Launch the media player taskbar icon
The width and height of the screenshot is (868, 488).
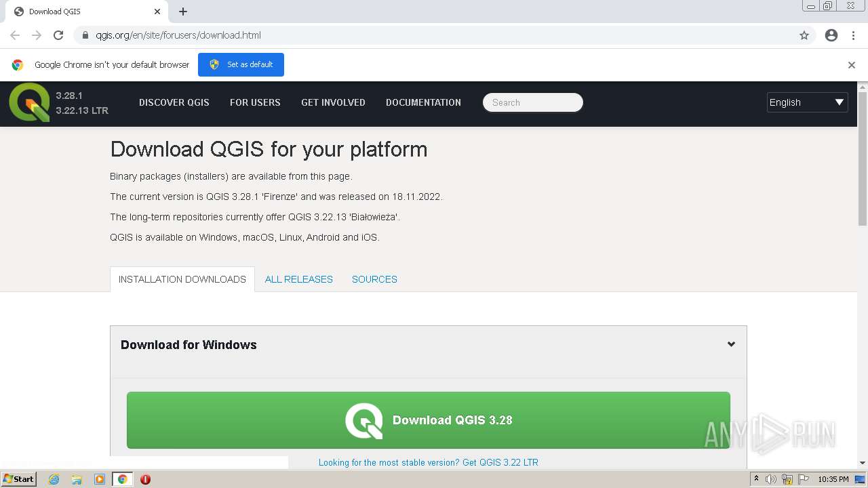tap(100, 479)
